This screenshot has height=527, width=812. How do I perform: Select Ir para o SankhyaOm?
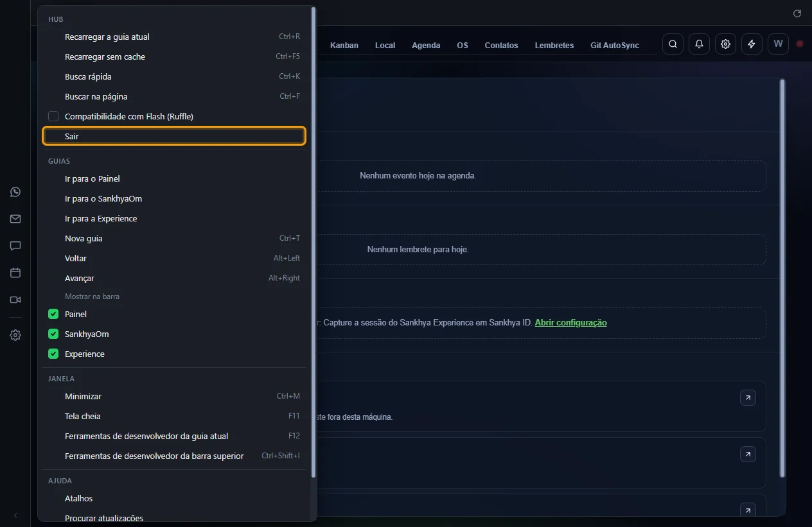pos(174,198)
